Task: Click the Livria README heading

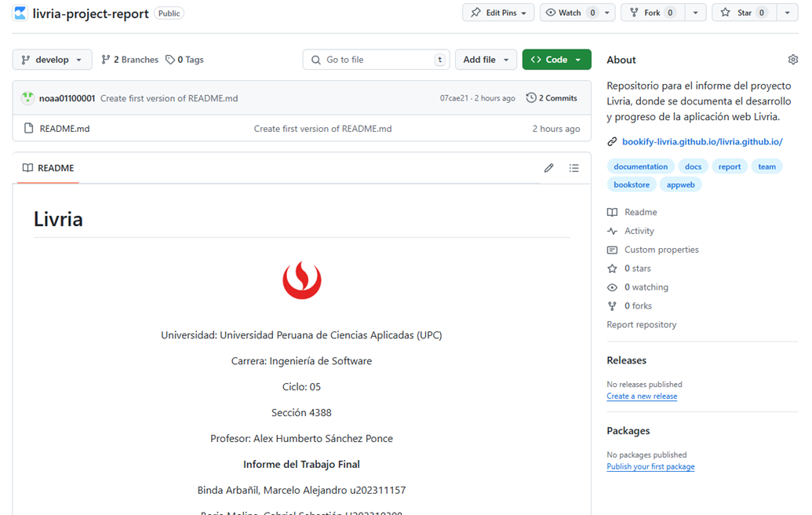Action: coord(58,219)
